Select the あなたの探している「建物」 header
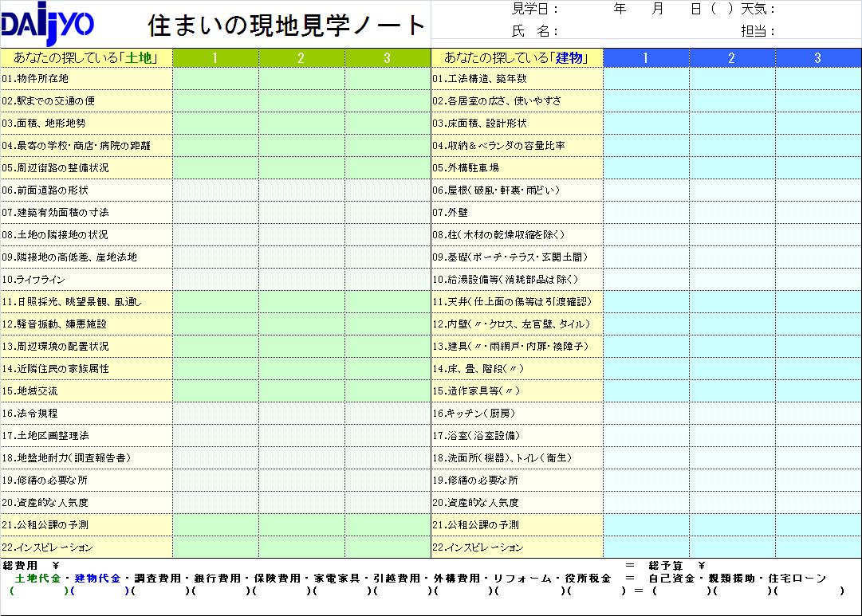Screen dimensions: 862x616 pyautogui.click(x=517, y=57)
